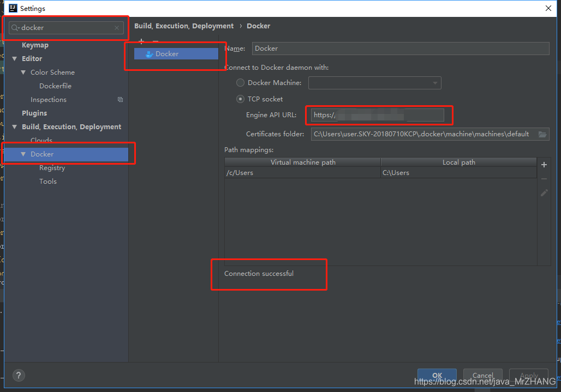The image size is (561, 392).
Task: Select the Docker whale configuration entry
Action: click(176, 53)
